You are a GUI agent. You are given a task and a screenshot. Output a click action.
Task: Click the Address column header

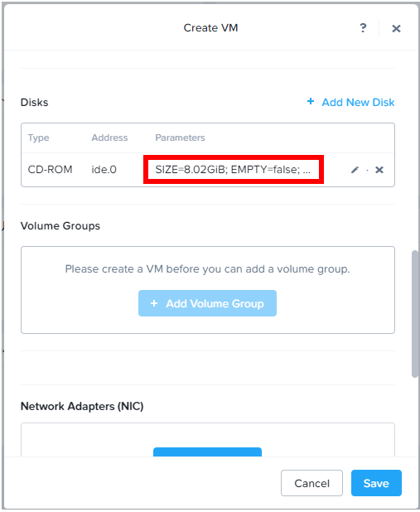pyautogui.click(x=109, y=138)
